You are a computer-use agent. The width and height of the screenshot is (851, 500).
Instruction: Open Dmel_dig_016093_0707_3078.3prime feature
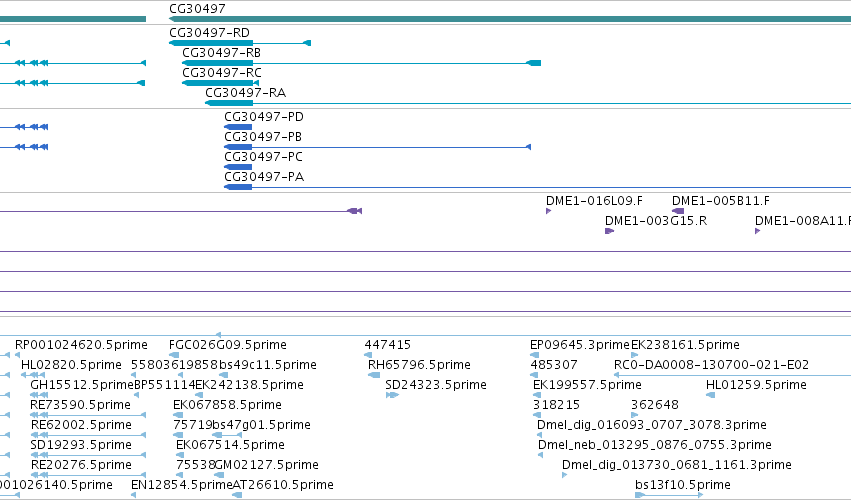[x=651, y=425]
